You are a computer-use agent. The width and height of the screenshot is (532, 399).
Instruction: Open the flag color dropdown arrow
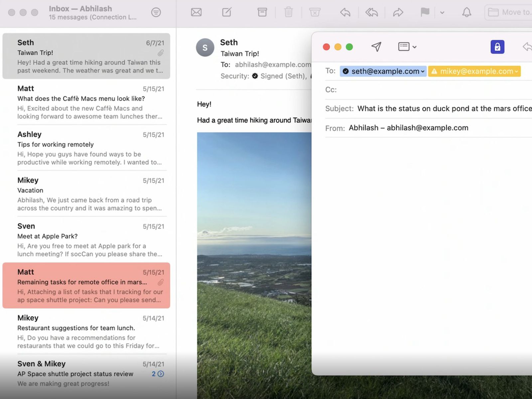point(442,13)
